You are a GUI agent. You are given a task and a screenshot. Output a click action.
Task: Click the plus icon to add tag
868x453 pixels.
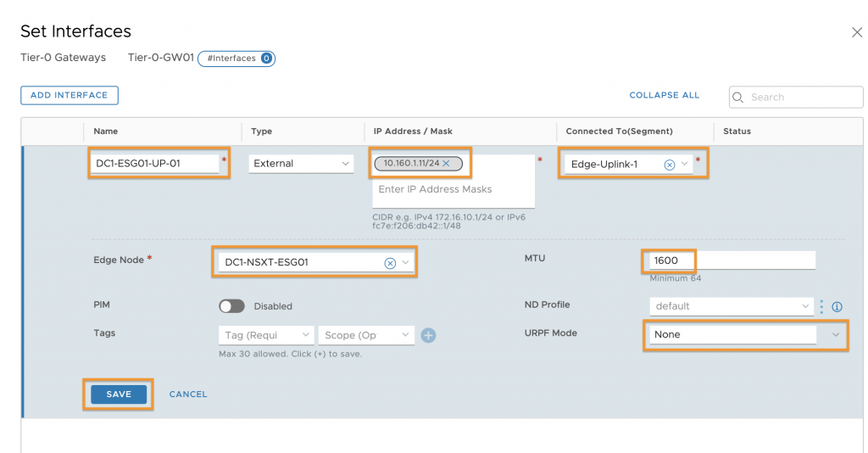[428, 335]
